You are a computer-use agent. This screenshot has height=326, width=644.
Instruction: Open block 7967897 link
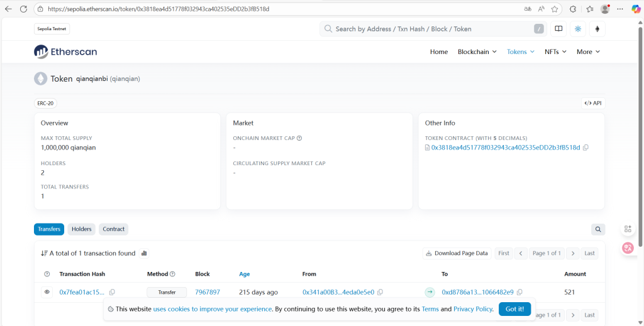pos(208,292)
